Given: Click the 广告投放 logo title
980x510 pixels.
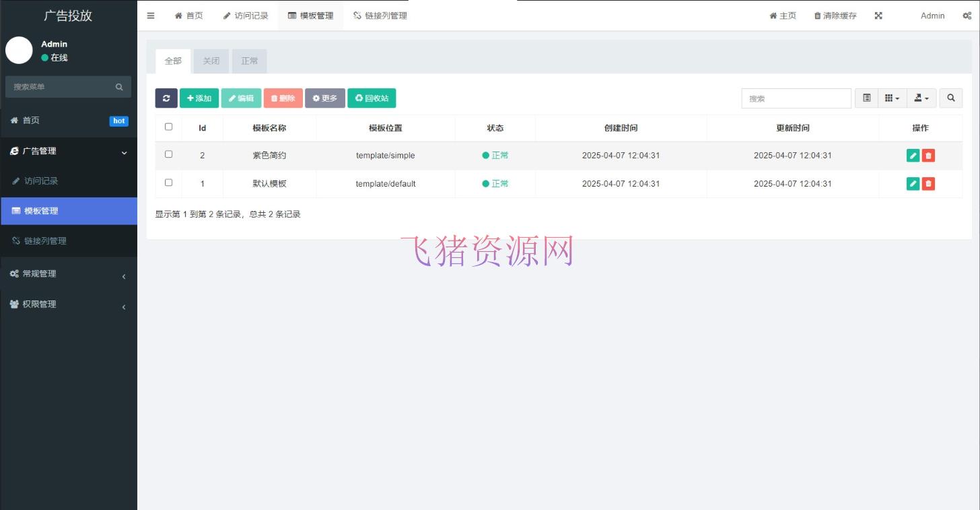Looking at the screenshot, I should [x=68, y=15].
